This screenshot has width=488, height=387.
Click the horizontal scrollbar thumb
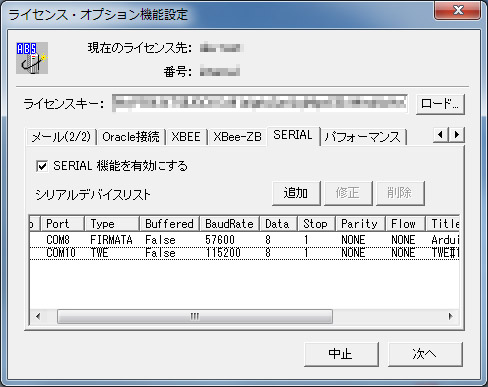(x=195, y=316)
